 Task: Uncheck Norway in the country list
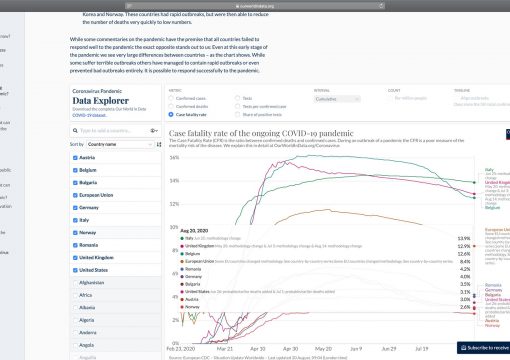[x=75, y=233]
